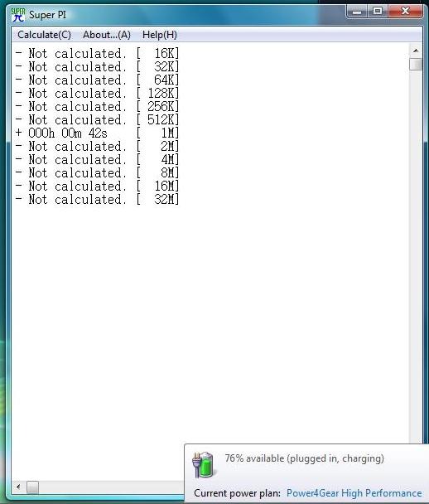Image resolution: width=429 pixels, height=504 pixels.
Task: Click the 76% available battery status text
Action: [x=304, y=458]
